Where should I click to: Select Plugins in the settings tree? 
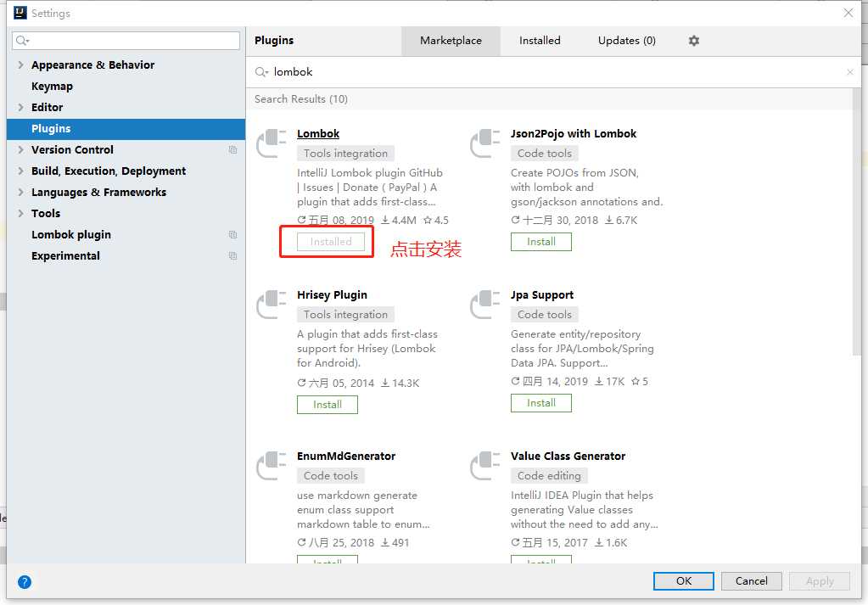pos(126,129)
